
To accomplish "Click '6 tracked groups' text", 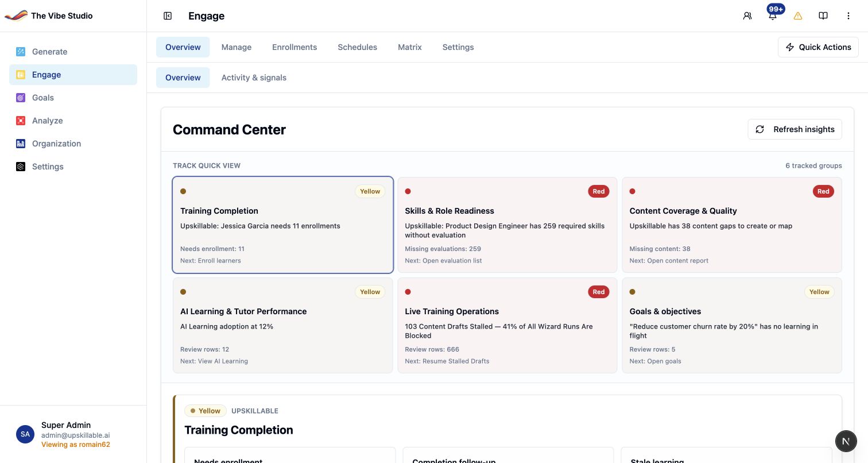I will pyautogui.click(x=813, y=165).
